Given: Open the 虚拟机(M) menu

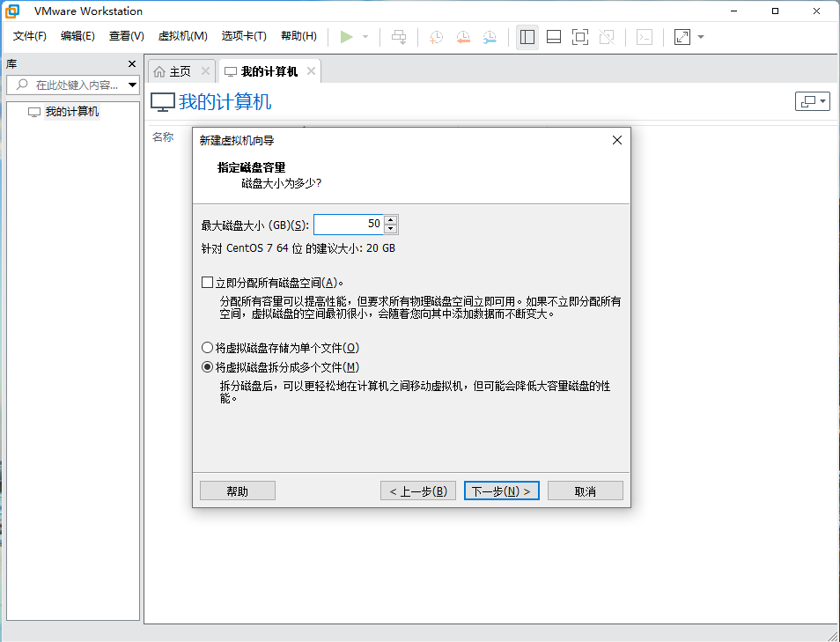Looking at the screenshot, I should pyautogui.click(x=182, y=36).
